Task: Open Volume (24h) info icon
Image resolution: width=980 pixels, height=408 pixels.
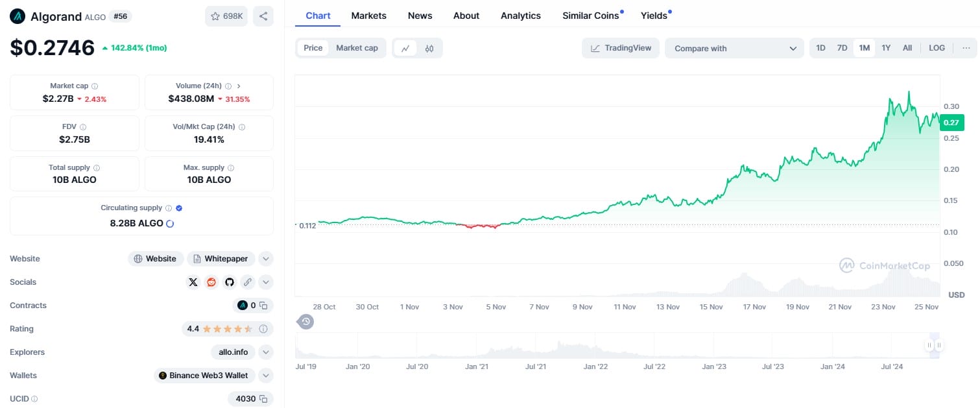Action: 228,86
